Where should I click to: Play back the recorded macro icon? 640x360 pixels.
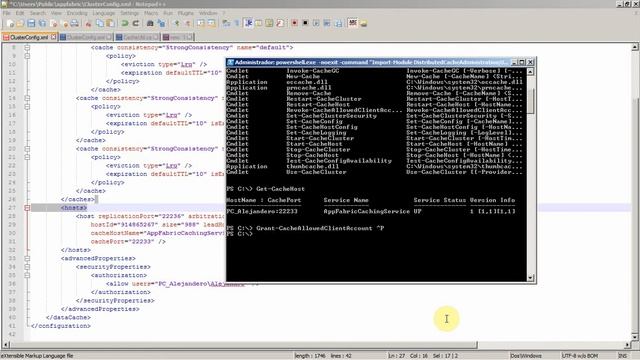[316, 23]
